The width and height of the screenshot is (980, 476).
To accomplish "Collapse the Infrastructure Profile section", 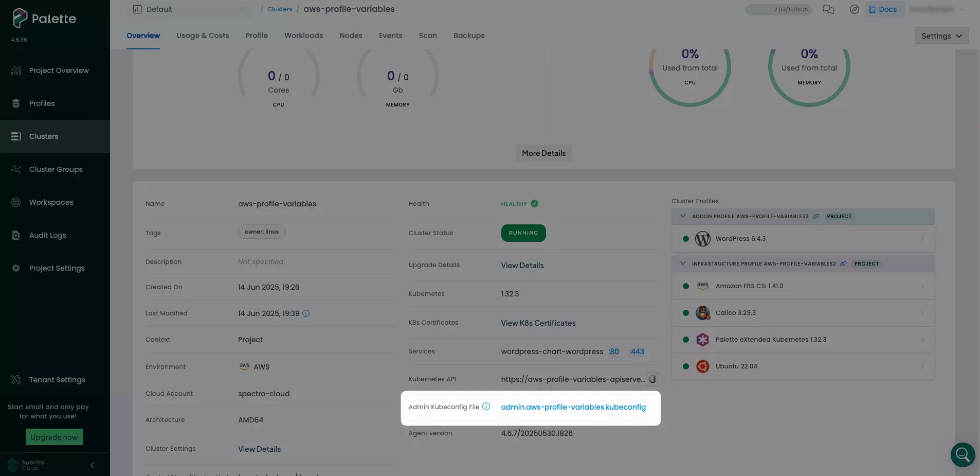I will [683, 263].
